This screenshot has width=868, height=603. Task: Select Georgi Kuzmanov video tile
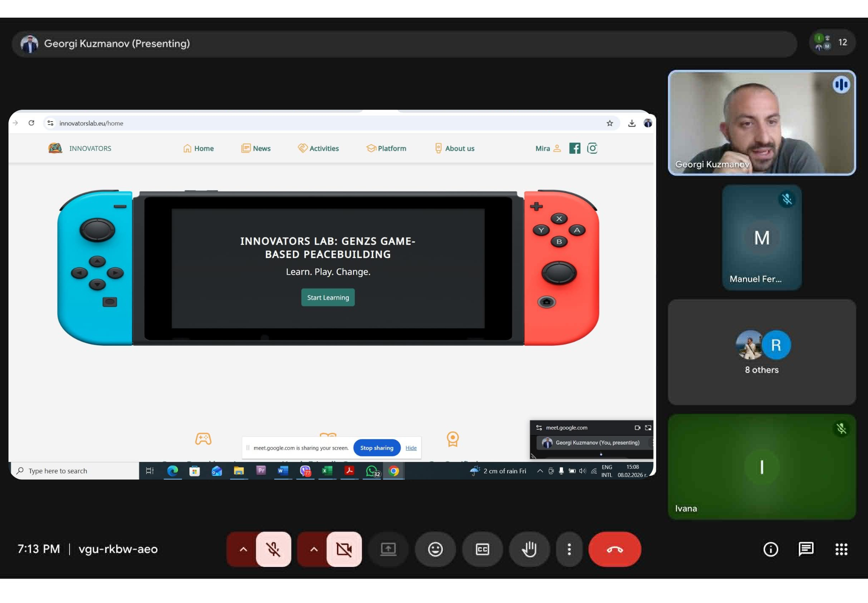[x=762, y=123]
